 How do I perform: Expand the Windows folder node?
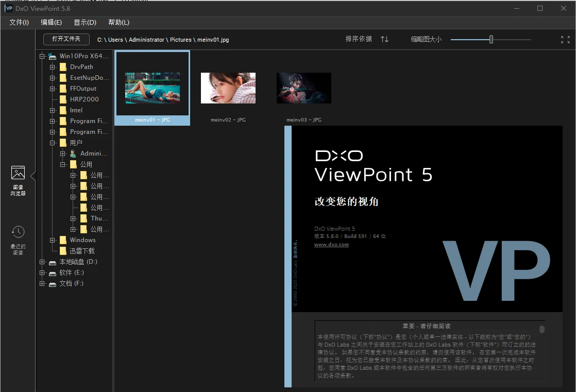point(53,240)
